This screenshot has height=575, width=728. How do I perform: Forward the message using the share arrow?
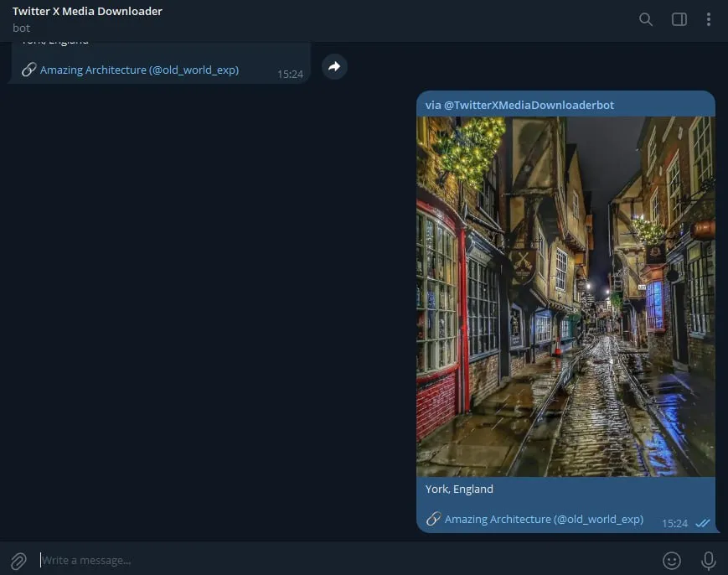click(x=333, y=66)
